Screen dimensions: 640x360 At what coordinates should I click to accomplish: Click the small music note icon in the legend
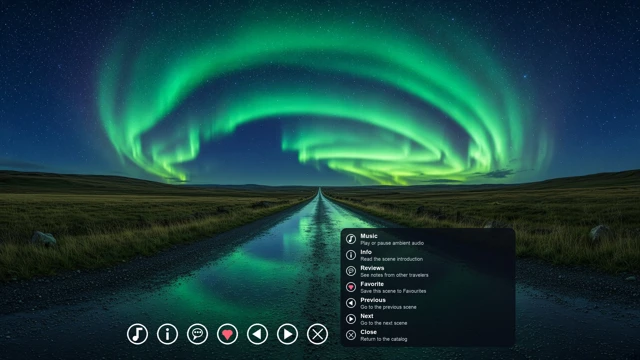(351, 239)
